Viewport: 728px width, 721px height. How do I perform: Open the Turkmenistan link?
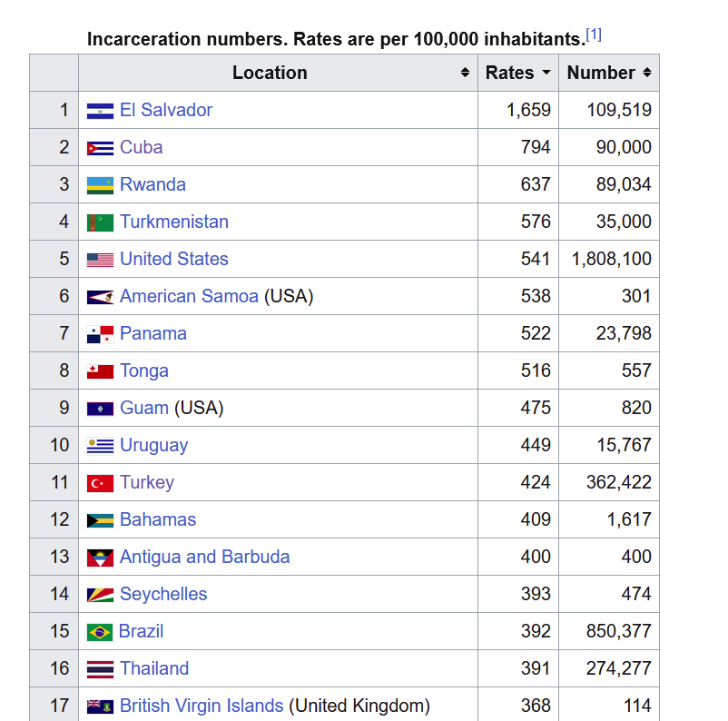tap(174, 222)
